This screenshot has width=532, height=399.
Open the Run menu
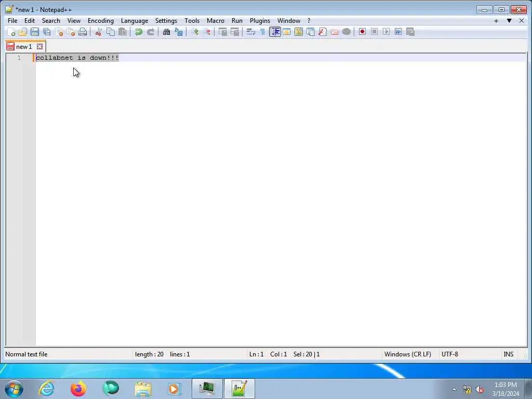coord(237,21)
